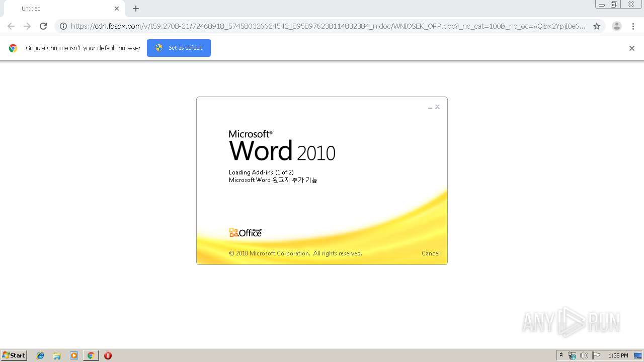
Task: Reload the current page
Action: [43, 26]
